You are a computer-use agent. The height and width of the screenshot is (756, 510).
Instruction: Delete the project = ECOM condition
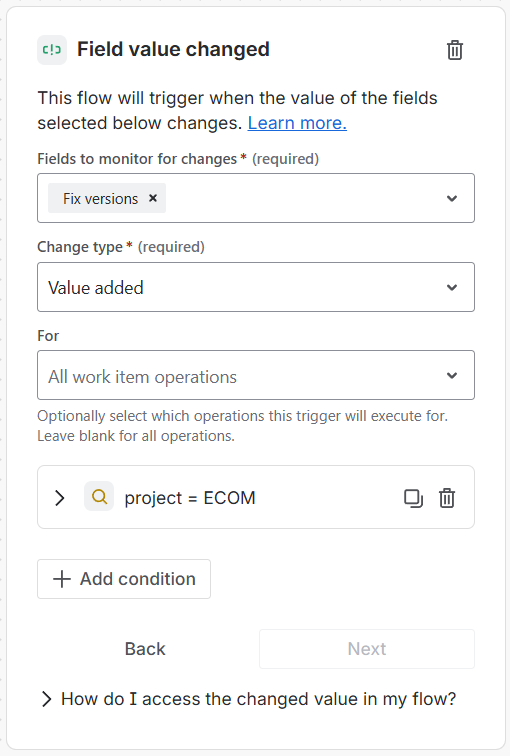pos(447,498)
